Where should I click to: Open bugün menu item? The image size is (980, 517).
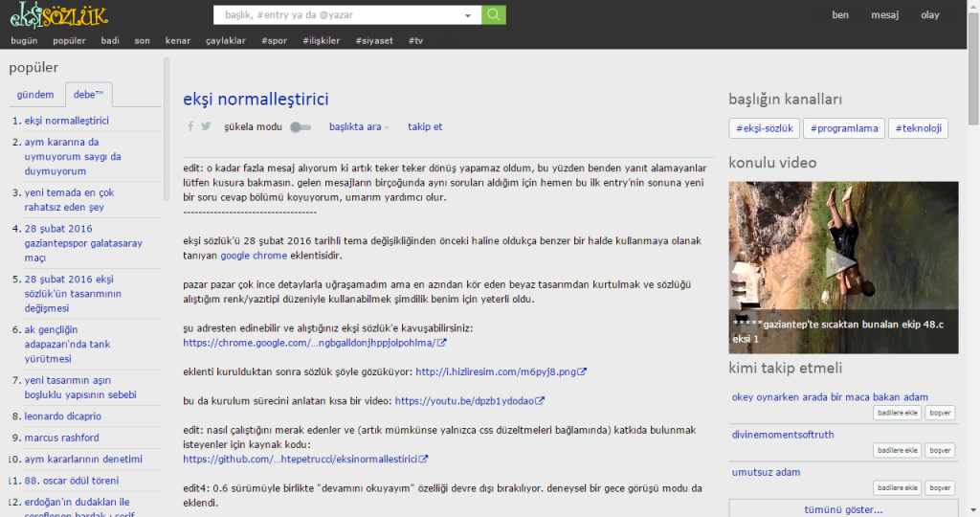(x=24, y=40)
